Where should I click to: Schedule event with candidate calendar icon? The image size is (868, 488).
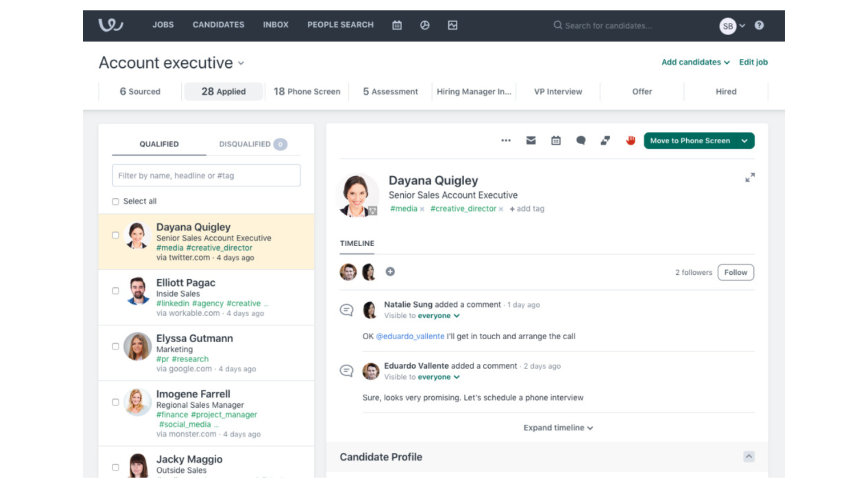(x=556, y=141)
